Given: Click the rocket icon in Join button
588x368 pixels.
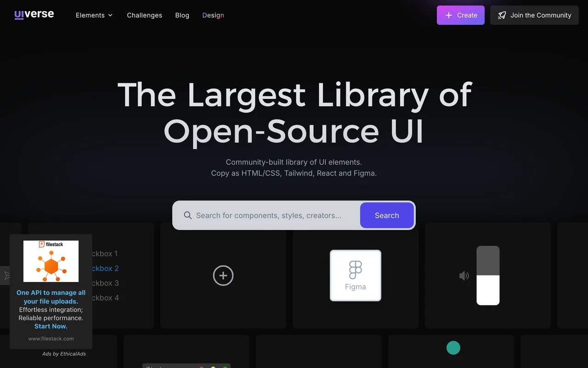Looking at the screenshot, I should coord(502,15).
